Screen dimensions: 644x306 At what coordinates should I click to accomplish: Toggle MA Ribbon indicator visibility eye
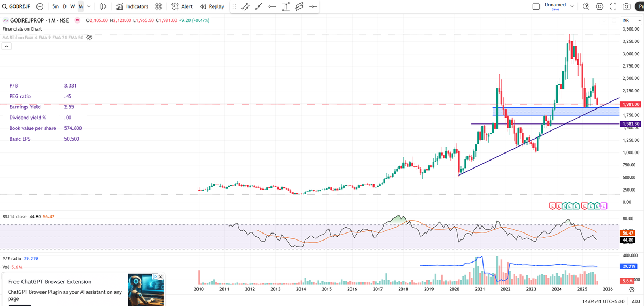[90, 38]
